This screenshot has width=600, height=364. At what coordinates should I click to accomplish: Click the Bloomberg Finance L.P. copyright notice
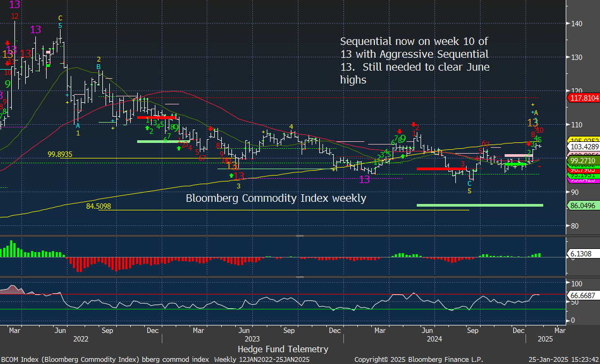click(x=418, y=360)
